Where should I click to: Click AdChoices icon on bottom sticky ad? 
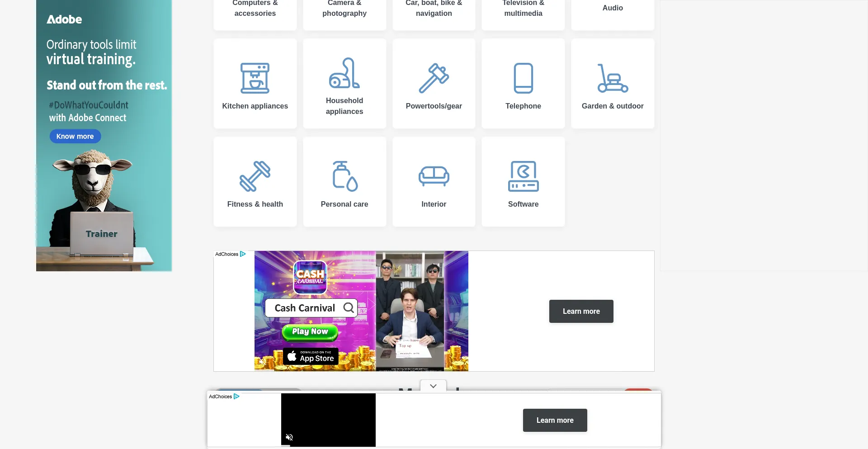(236, 397)
